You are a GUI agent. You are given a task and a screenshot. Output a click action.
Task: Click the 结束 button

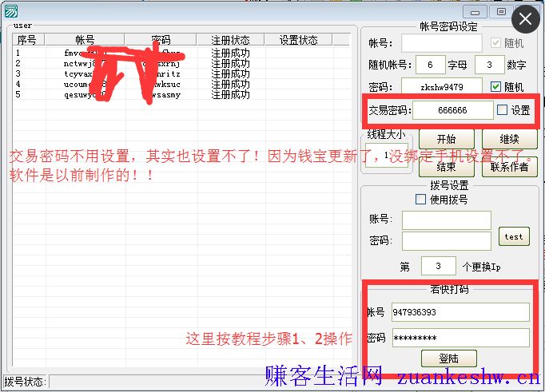(447, 168)
